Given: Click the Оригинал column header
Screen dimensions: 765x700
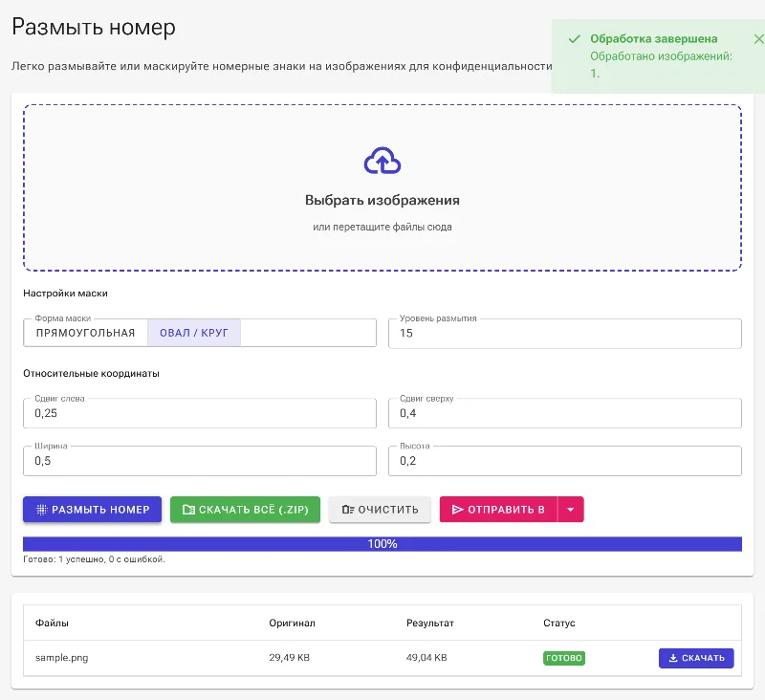Looking at the screenshot, I should (x=292, y=623).
